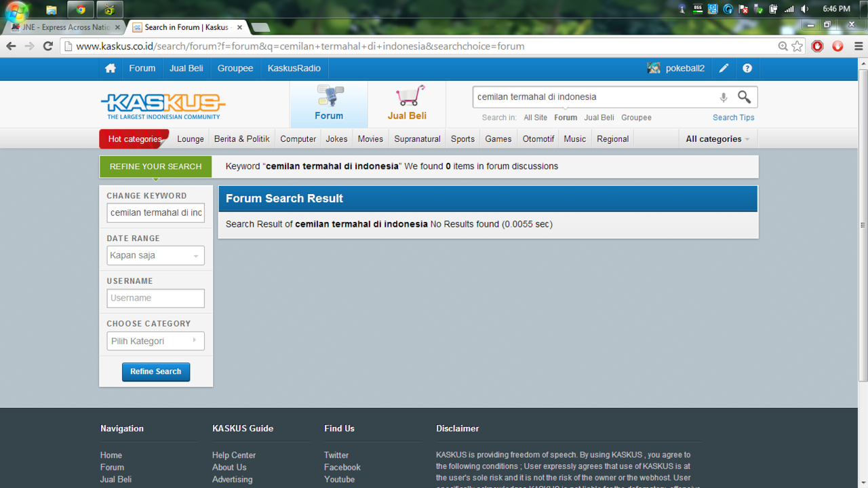Click the Hot categories label
Viewport: 868px width, 488px height.
pos(134,139)
